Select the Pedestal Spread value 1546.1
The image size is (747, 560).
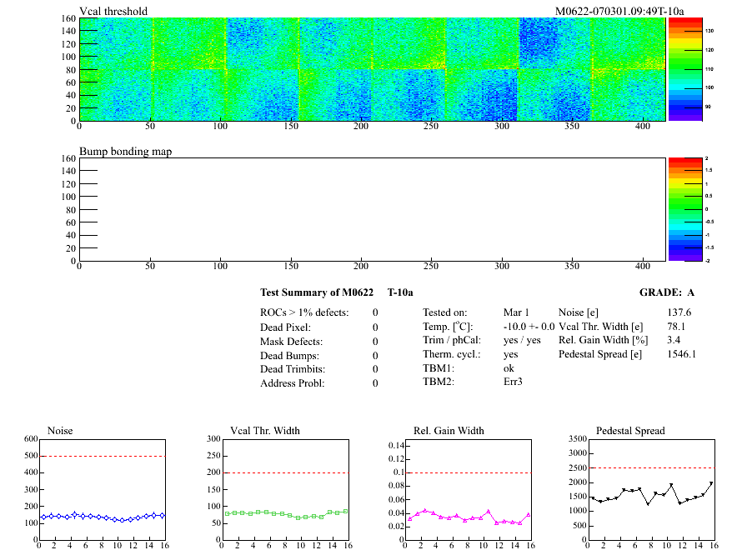(681, 354)
